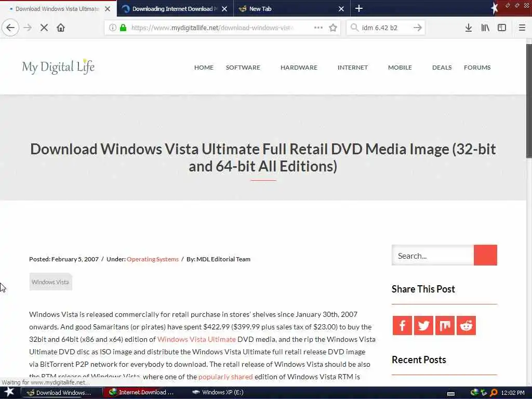The width and height of the screenshot is (532, 399).
Task: Open the downloads panel
Action: coord(468,28)
